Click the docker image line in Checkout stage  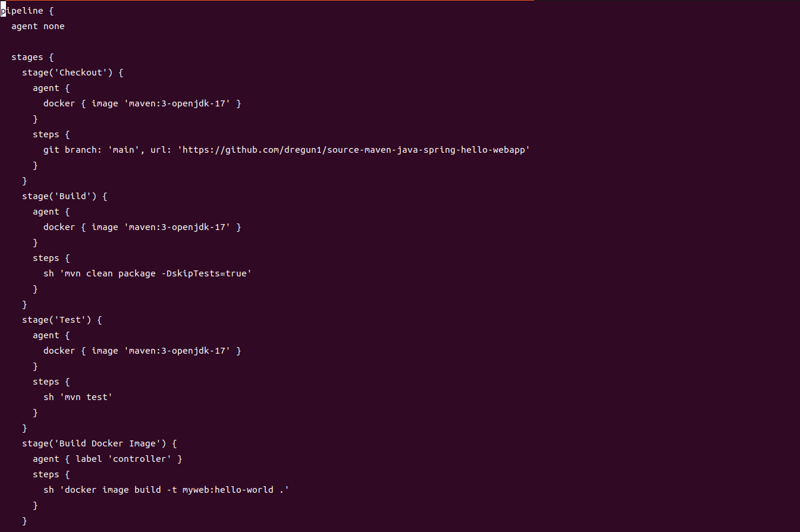[x=142, y=103]
